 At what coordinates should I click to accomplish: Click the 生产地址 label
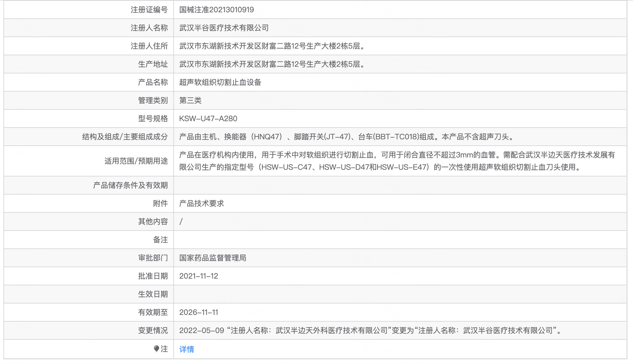tap(153, 64)
